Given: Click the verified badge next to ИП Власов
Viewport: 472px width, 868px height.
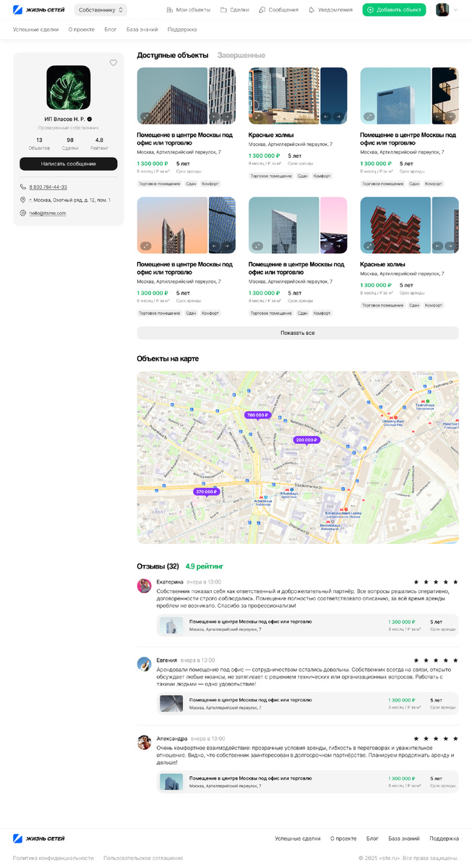Looking at the screenshot, I should click(90, 119).
